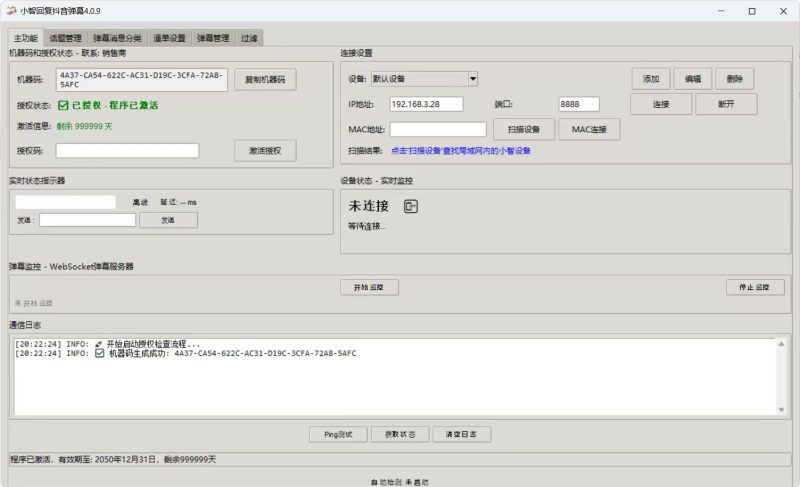
Task: Click the 编辑 device button
Action: point(693,79)
